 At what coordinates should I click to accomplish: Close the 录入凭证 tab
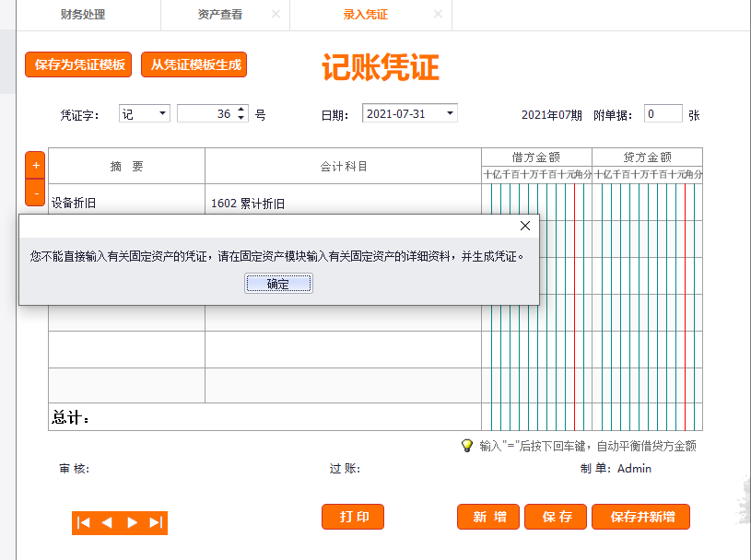pos(438,15)
